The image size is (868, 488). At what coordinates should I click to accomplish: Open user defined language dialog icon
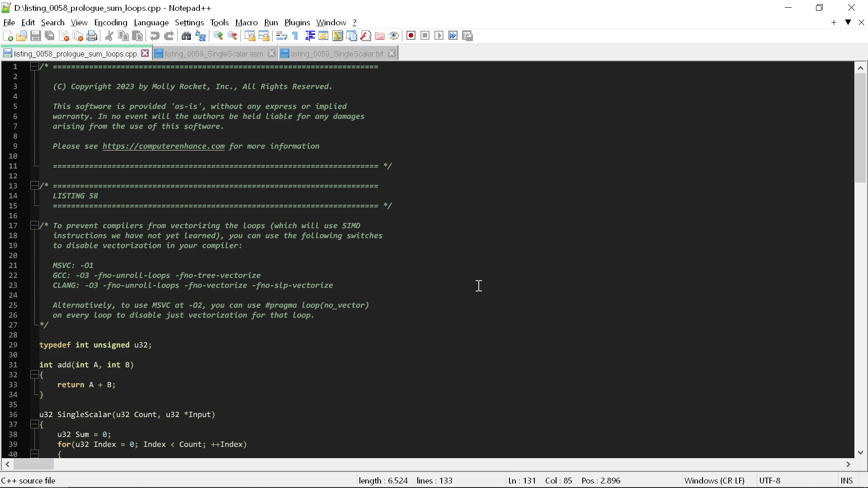323,36
